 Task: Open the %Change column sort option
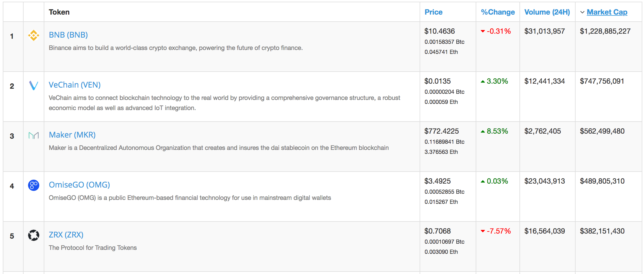click(x=497, y=12)
